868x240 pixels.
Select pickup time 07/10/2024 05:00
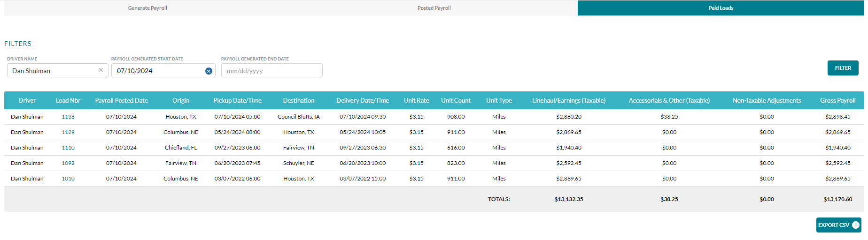click(238, 117)
